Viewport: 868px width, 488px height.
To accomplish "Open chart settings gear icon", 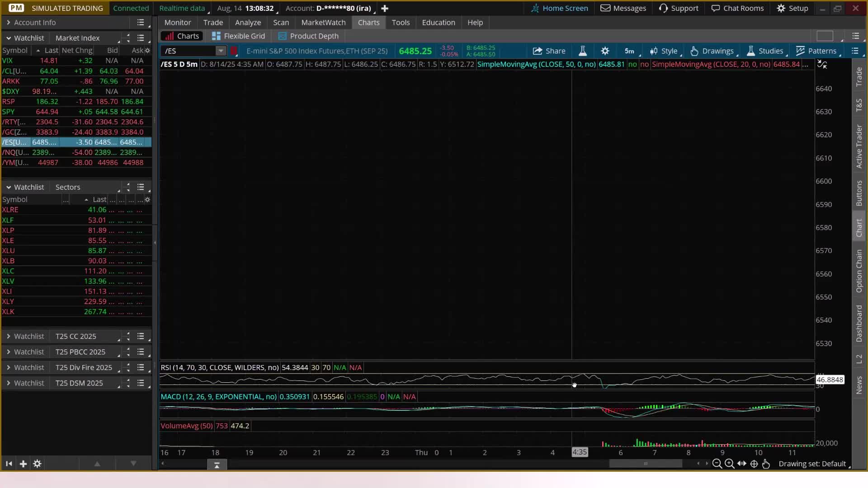I will [x=605, y=51].
